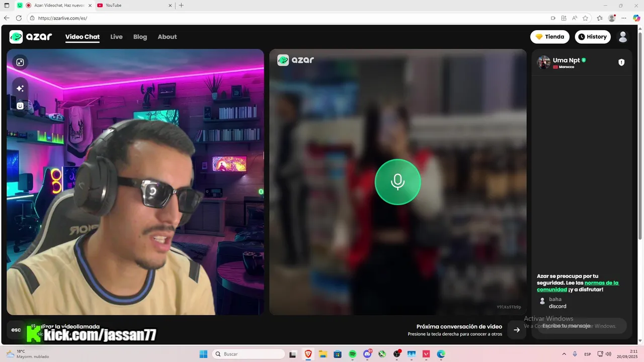Close the Azar browser tab
The width and height of the screenshot is (644, 362).
(90, 6)
